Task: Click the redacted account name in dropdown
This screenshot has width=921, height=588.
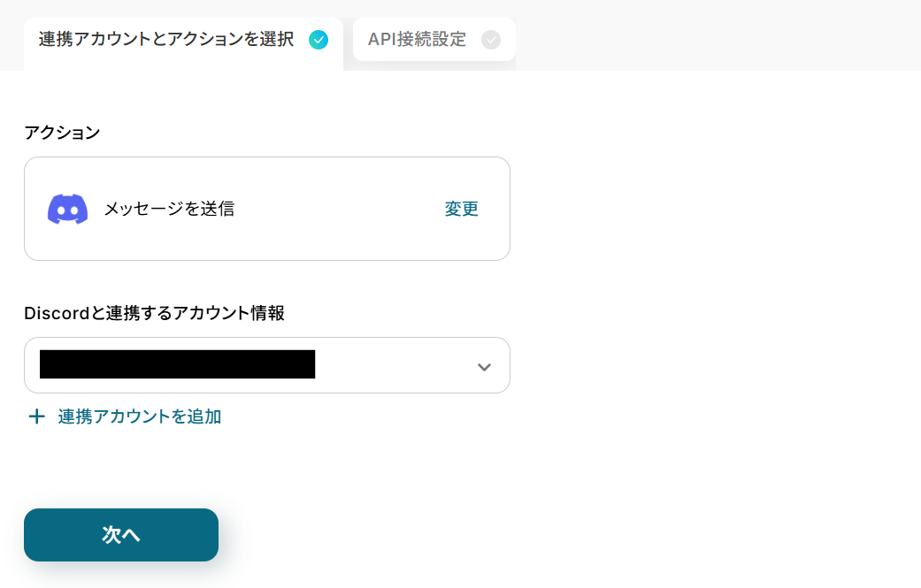Action: [x=177, y=363]
